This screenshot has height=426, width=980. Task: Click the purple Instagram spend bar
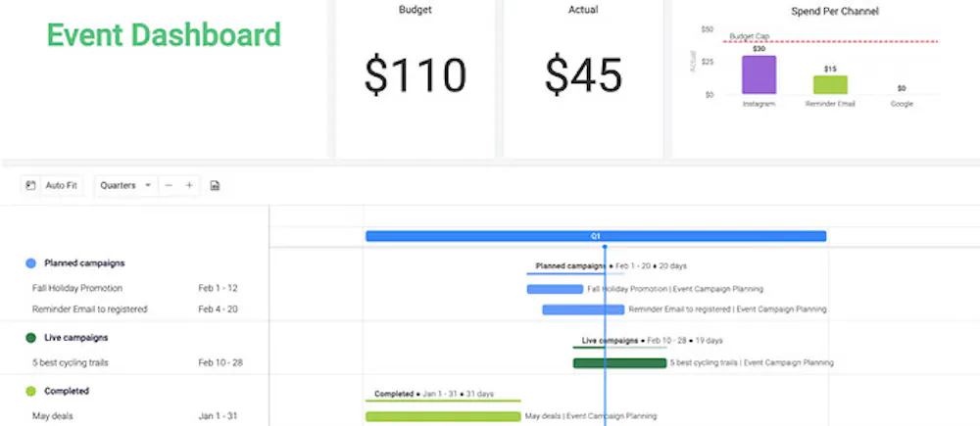(x=759, y=74)
